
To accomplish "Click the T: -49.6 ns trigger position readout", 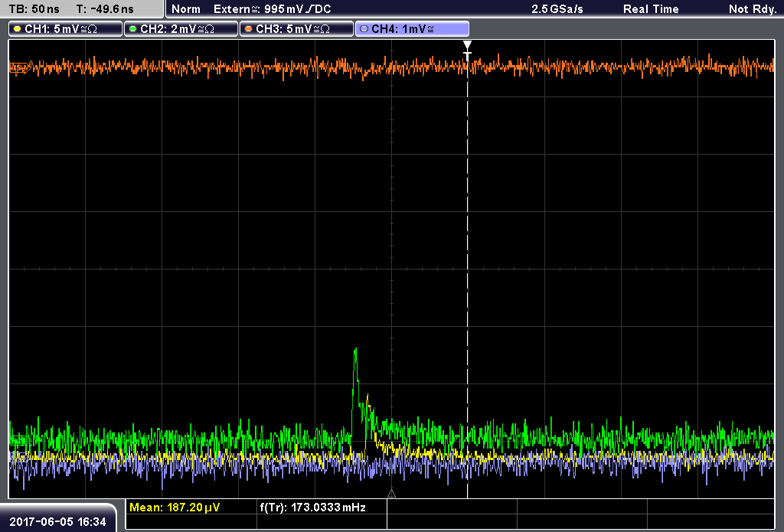I will [x=105, y=9].
